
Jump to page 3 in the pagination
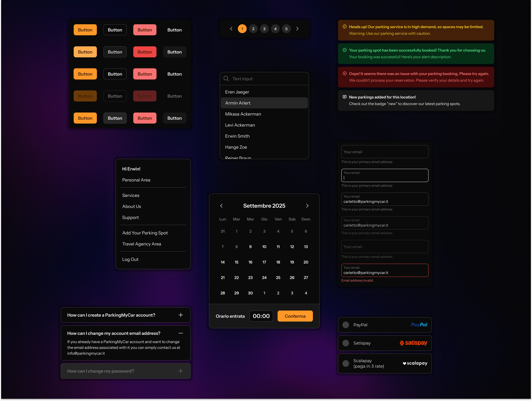coord(264,29)
